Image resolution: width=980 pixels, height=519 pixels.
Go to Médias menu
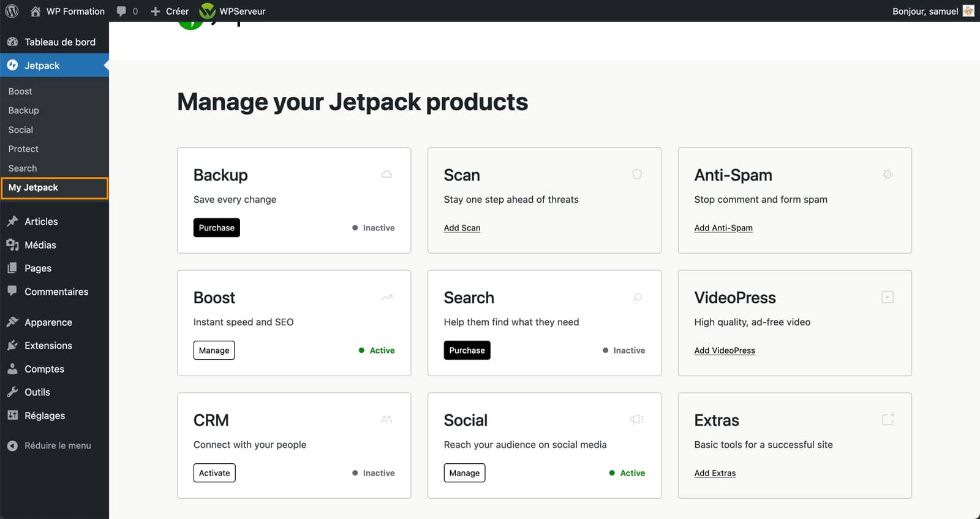coord(40,244)
